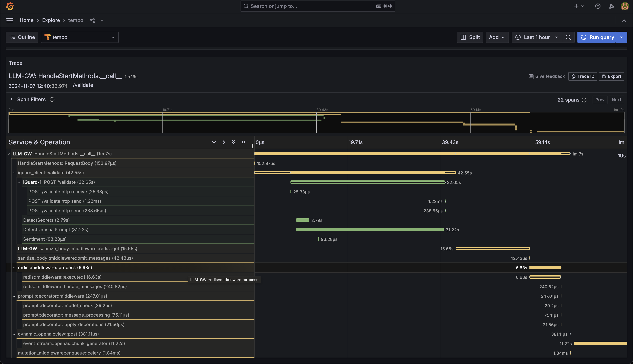Click the zoom out time range icon

click(x=568, y=37)
